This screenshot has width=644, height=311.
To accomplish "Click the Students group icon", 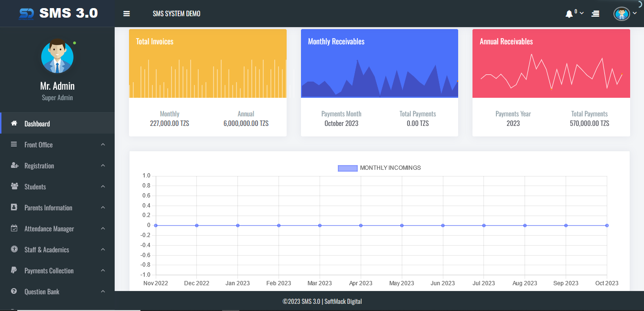I will tap(14, 187).
